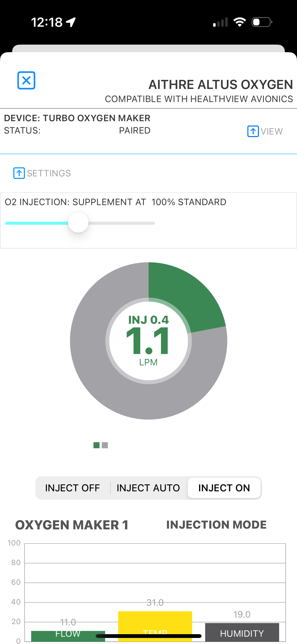Viewport: 297px width, 644px height.
Task: Tap the OXYGEN MAKER 1 heading
Action: (72, 525)
